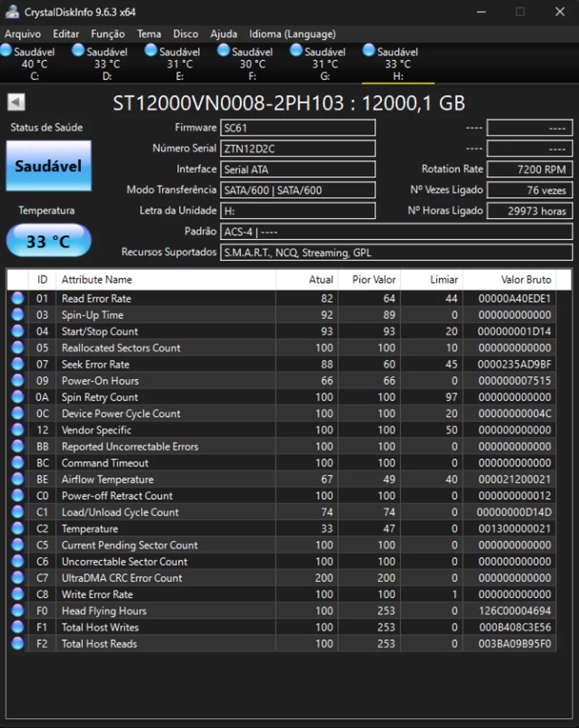The width and height of the screenshot is (579, 728).
Task: Open the Tema menu
Action: pyautogui.click(x=149, y=34)
